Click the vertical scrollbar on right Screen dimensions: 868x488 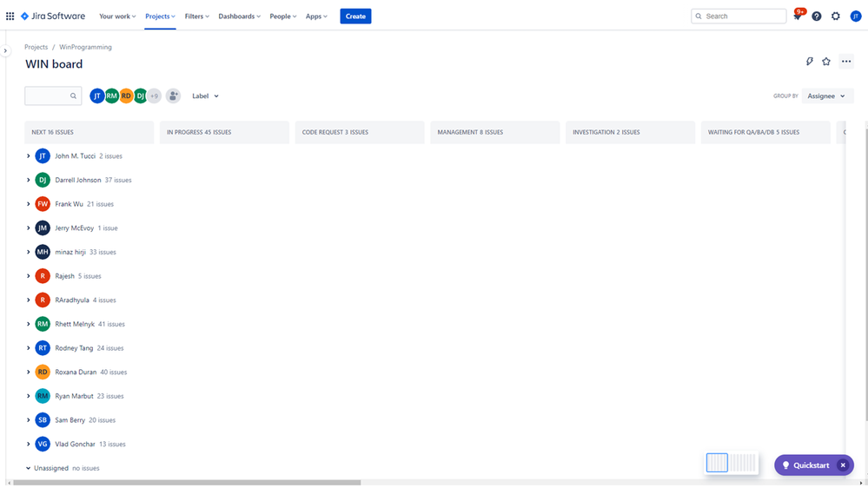865,274
